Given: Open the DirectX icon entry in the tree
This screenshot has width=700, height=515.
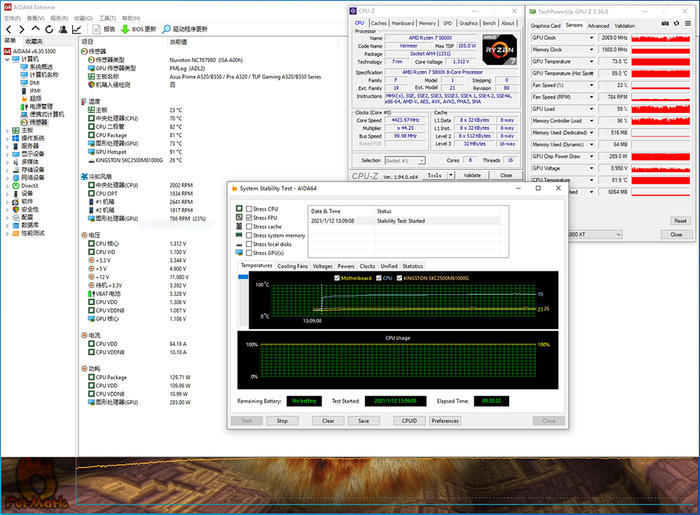Looking at the screenshot, I should (16, 186).
